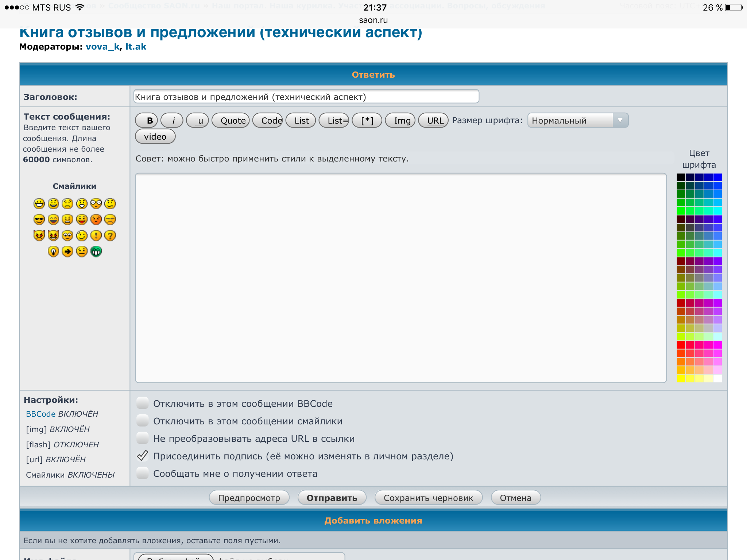
Task: Insert the winking smiley
Action: (82, 236)
